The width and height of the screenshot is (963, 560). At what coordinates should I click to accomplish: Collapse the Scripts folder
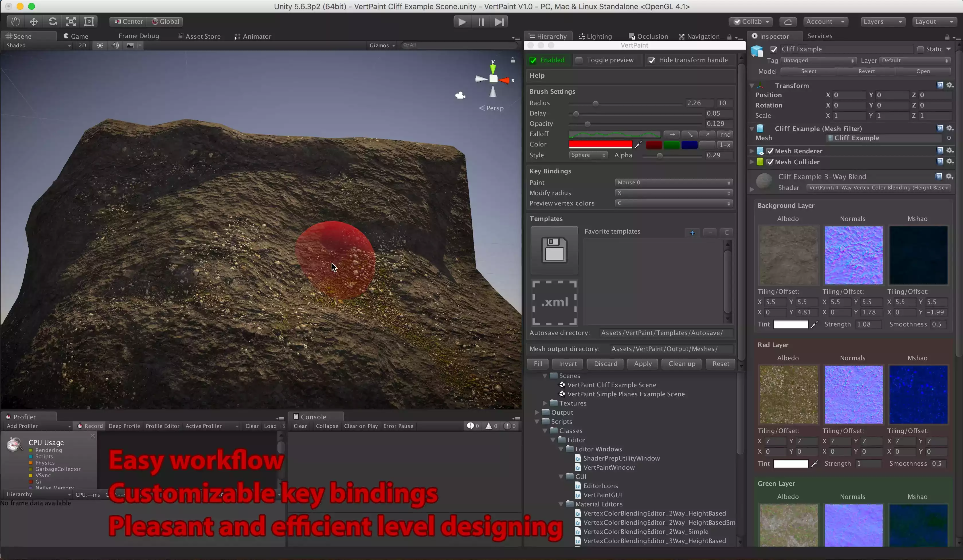point(537,422)
